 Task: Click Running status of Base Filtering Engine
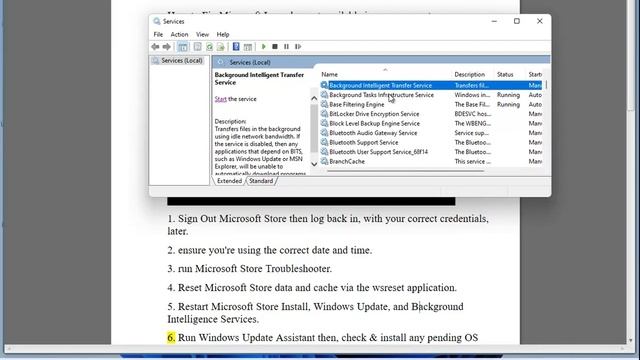click(x=508, y=104)
